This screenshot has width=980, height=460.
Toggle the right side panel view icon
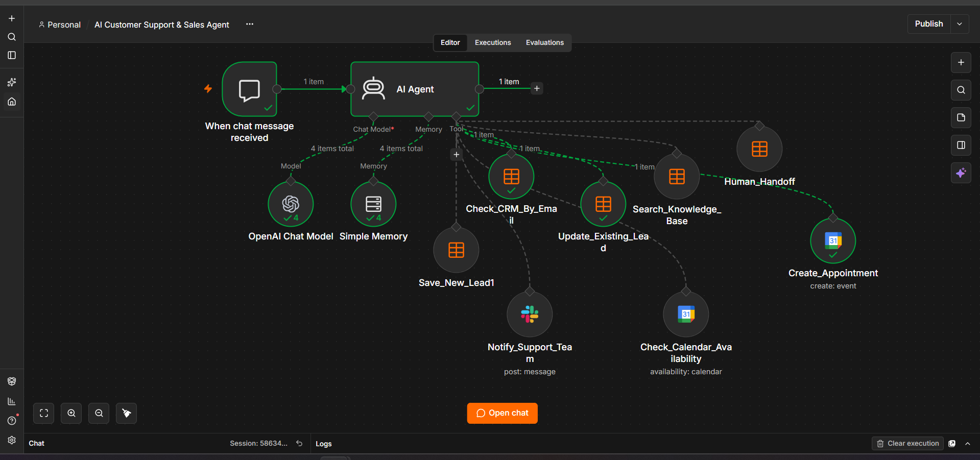961,145
